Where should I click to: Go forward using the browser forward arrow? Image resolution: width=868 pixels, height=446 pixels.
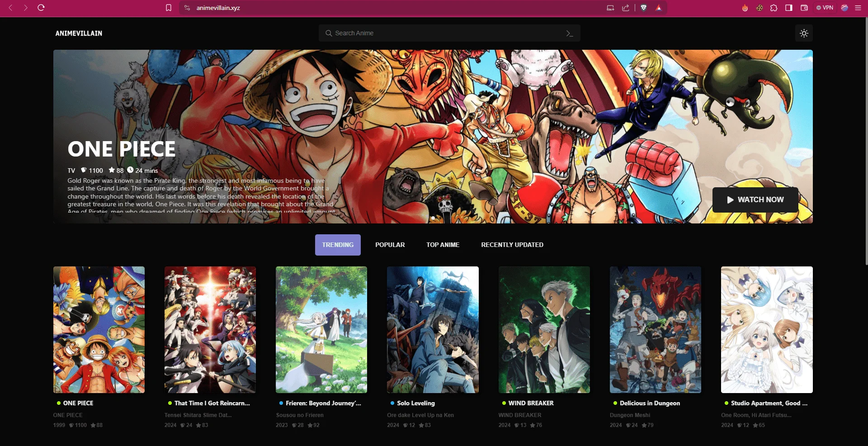26,8
